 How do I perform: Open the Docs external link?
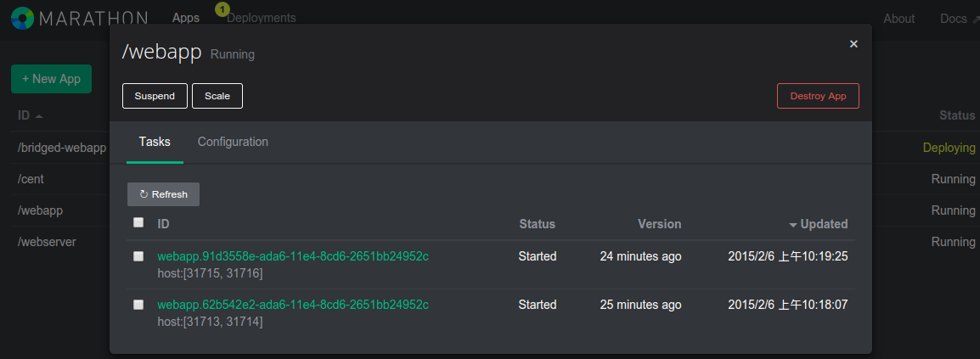coord(958,19)
